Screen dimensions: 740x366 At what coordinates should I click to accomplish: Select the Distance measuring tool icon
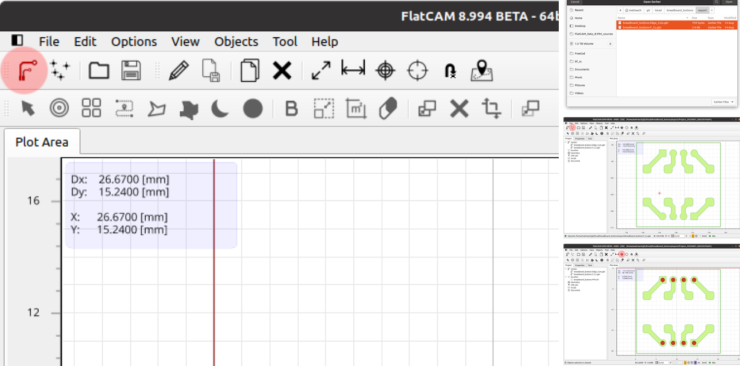tap(353, 70)
